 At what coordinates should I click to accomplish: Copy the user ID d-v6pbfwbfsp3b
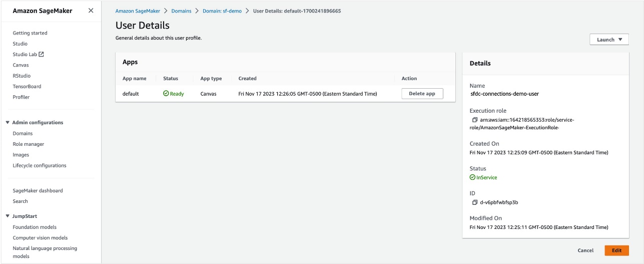(475, 202)
